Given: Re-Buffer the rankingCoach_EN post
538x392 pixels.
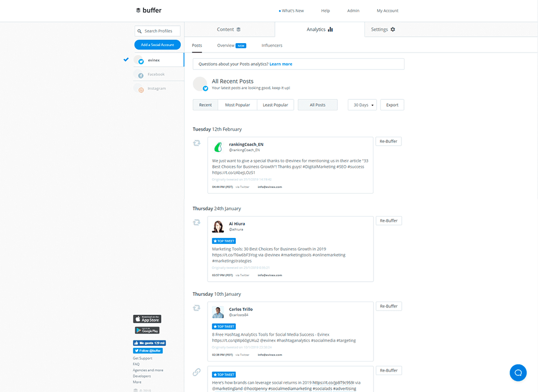Looking at the screenshot, I should [x=388, y=141].
